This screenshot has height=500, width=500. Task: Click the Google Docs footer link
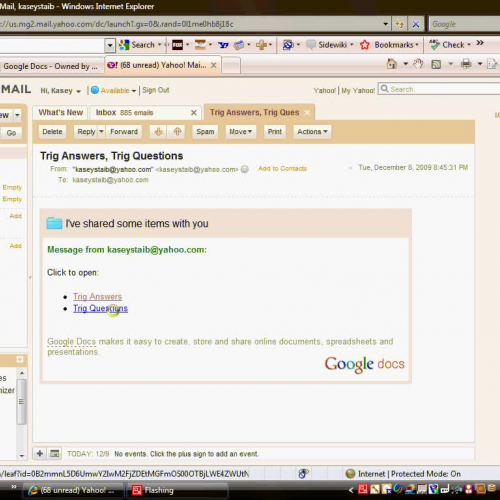pyautogui.click(x=71, y=342)
